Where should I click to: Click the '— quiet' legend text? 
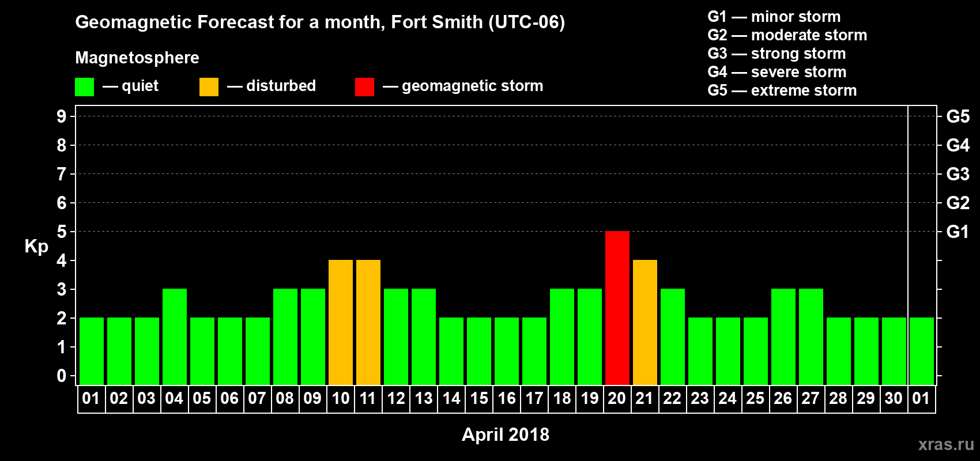(130, 86)
